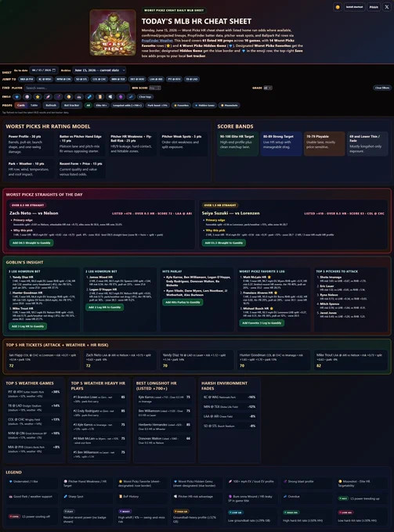Toggle the star Favorite emoji filter
The width and height of the screenshot is (394, 532).
click(38, 97)
